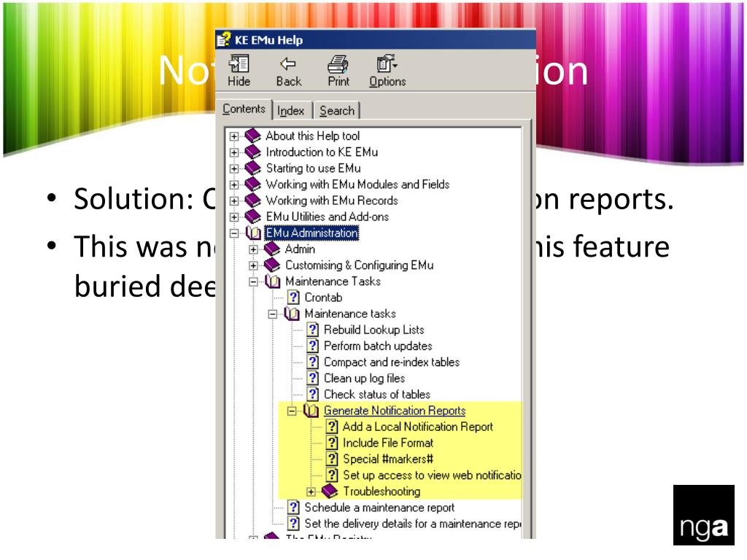This screenshot has height=560, width=747.
Task: Open Schedule a maintenance report topic
Action: [x=379, y=507]
